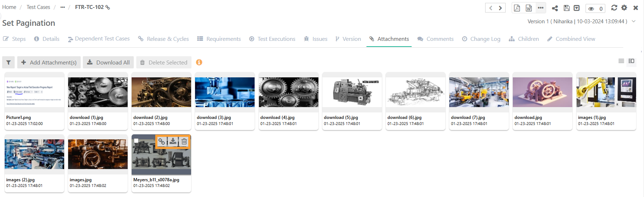Close the test case detail panel
This screenshot has height=197, width=644.
pos(635,8)
